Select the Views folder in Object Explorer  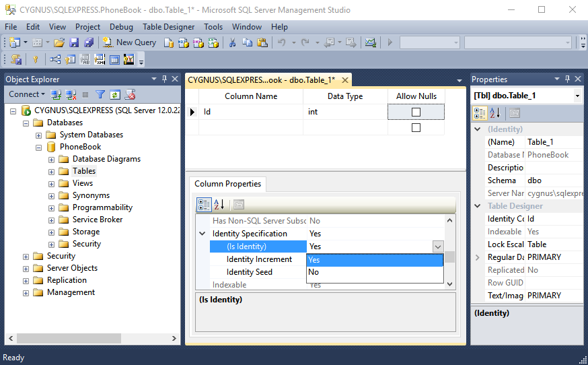coord(83,183)
